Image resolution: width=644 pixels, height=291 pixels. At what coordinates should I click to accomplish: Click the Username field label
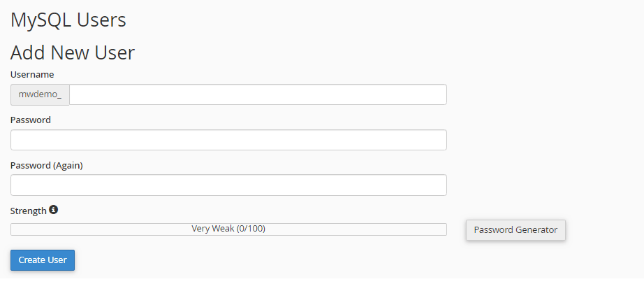pos(32,75)
